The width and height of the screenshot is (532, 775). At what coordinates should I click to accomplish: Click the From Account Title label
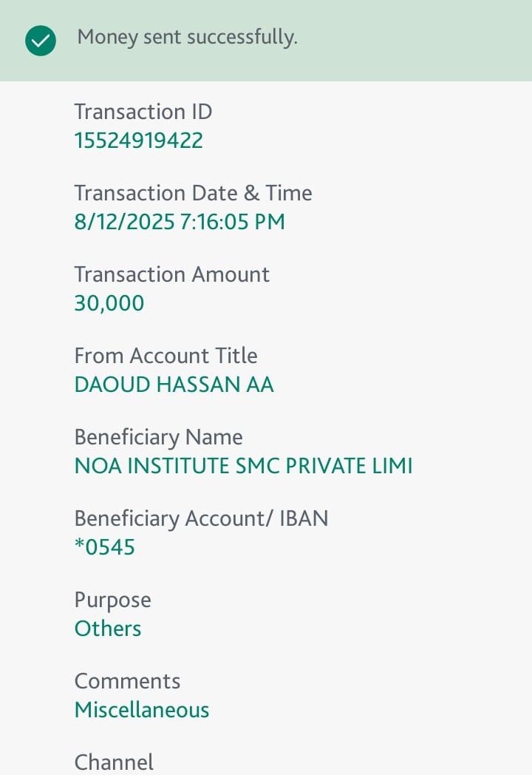point(166,356)
